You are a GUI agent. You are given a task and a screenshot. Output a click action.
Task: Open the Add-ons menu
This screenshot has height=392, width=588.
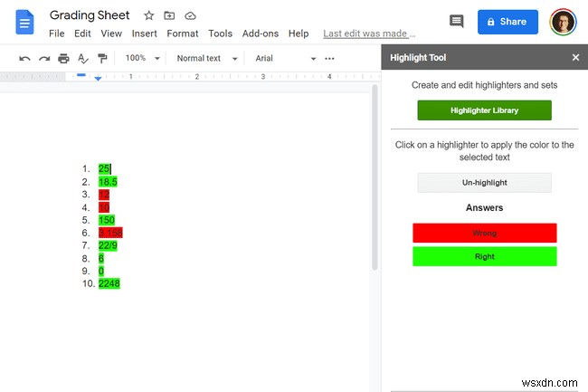tap(261, 33)
